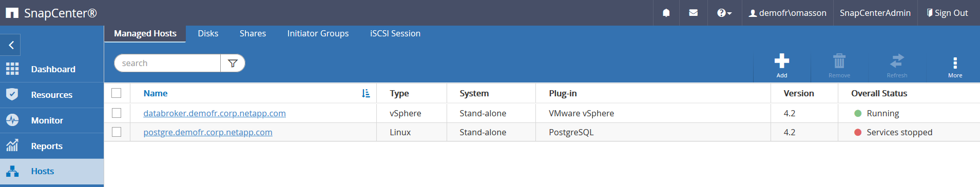Viewport: 980px width, 187px height.
Task: Open the envelope messages icon
Action: point(693,13)
